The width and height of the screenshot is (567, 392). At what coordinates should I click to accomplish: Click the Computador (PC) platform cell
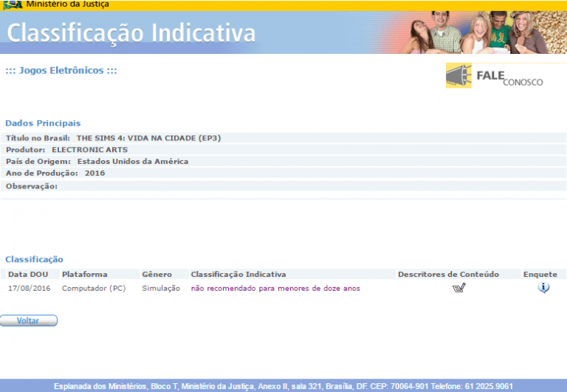point(94,289)
